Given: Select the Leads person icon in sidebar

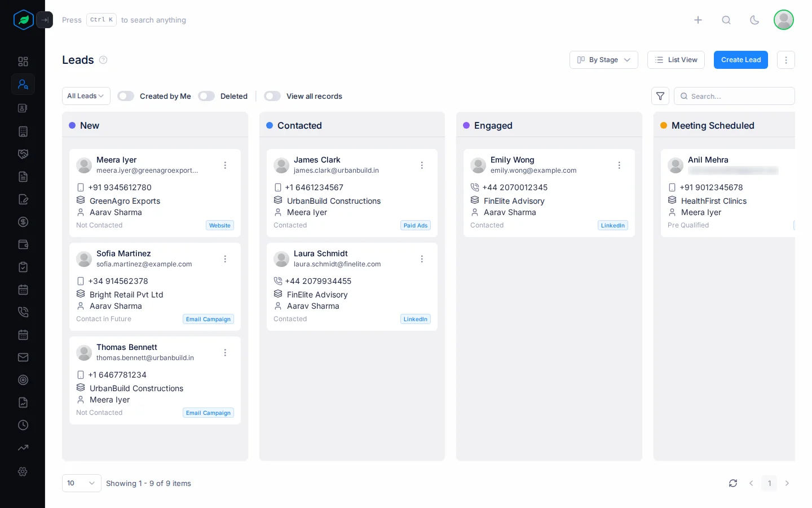Looking at the screenshot, I should 23,84.
